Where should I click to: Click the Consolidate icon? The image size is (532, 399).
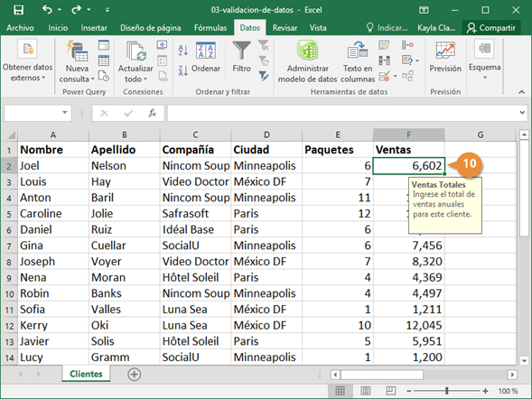tap(407, 45)
